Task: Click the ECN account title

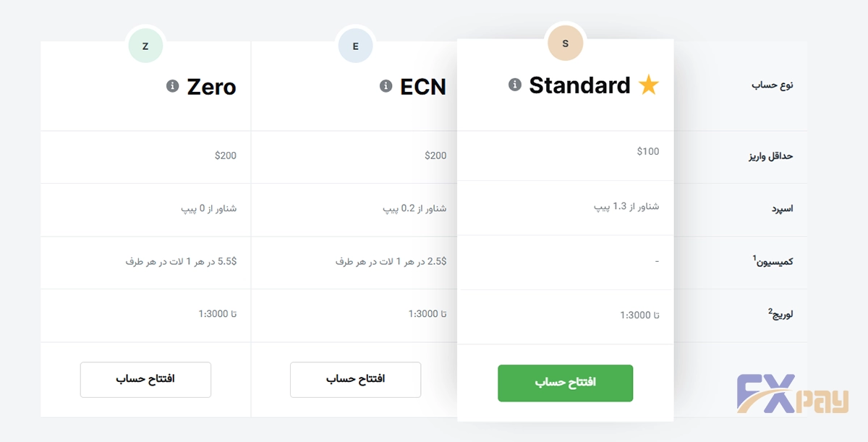Action: [423, 87]
